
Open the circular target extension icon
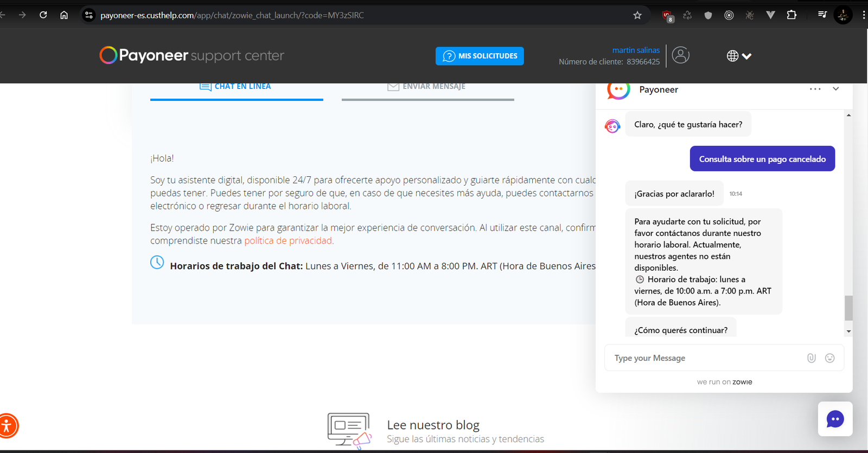tap(729, 15)
